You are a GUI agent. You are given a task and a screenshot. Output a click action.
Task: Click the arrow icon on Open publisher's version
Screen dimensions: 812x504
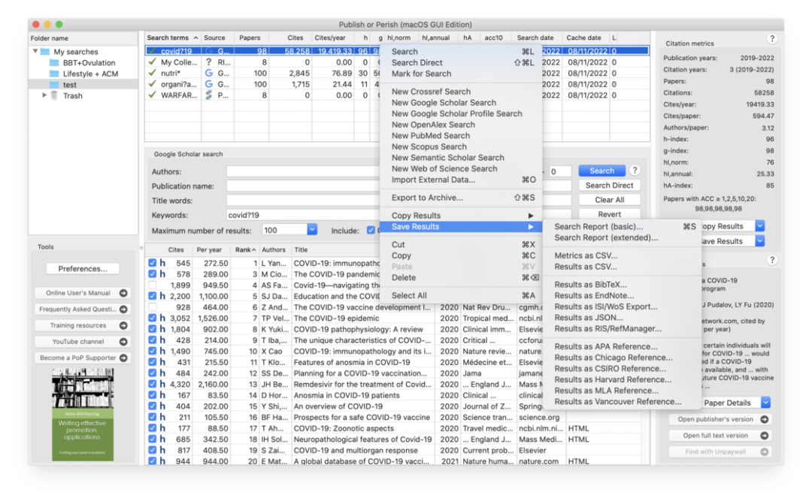tap(765, 420)
